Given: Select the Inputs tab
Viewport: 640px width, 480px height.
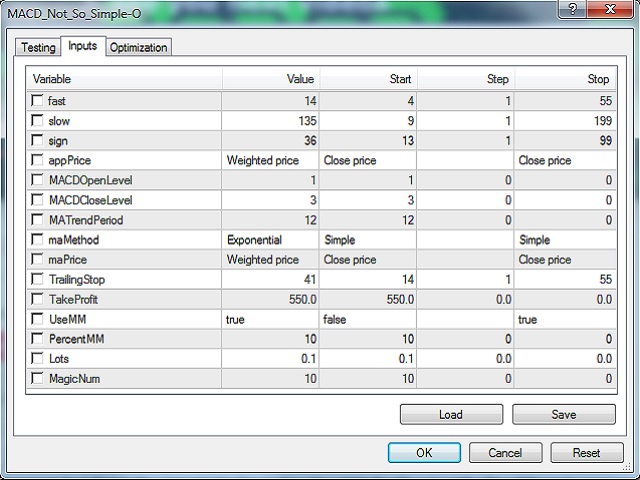Looking at the screenshot, I should tap(82, 46).
